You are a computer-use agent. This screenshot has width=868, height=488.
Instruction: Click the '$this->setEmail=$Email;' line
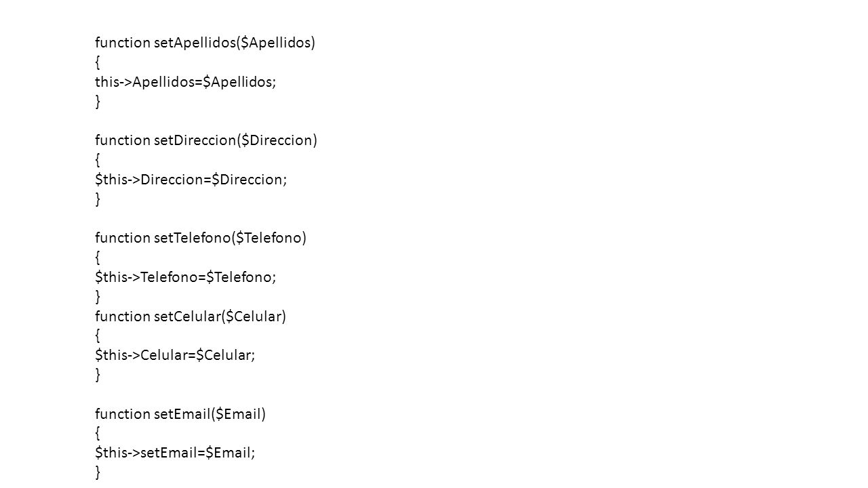click(x=176, y=453)
